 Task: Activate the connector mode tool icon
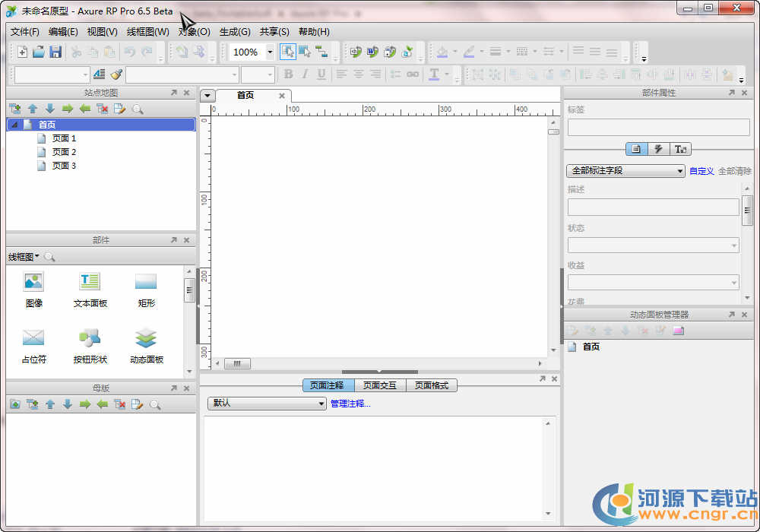(321, 52)
